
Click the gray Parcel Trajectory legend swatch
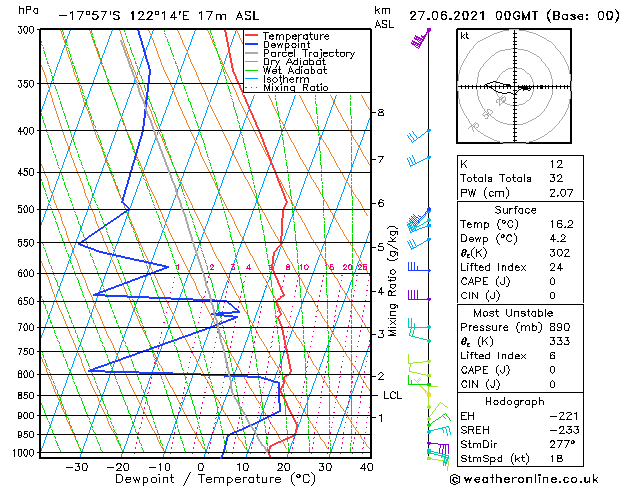[x=251, y=53]
